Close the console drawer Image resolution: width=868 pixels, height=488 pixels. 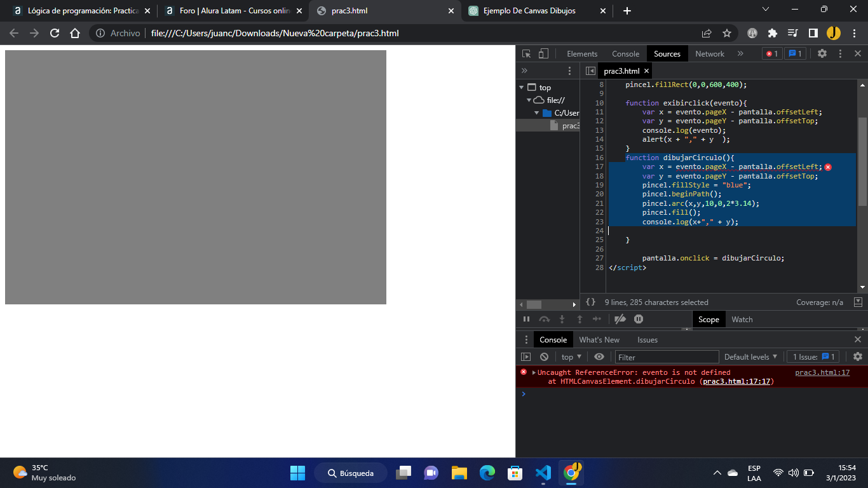pyautogui.click(x=858, y=340)
